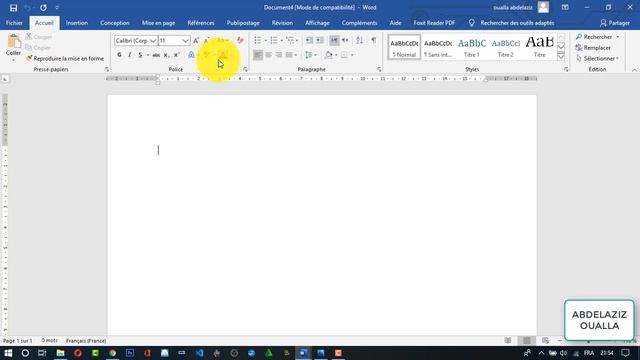
Task: Clear all formatting with the eraser icon
Action: pos(240,40)
